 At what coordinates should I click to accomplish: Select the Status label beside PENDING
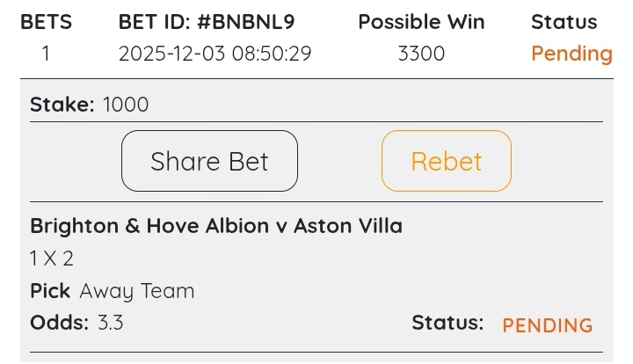coord(447,323)
